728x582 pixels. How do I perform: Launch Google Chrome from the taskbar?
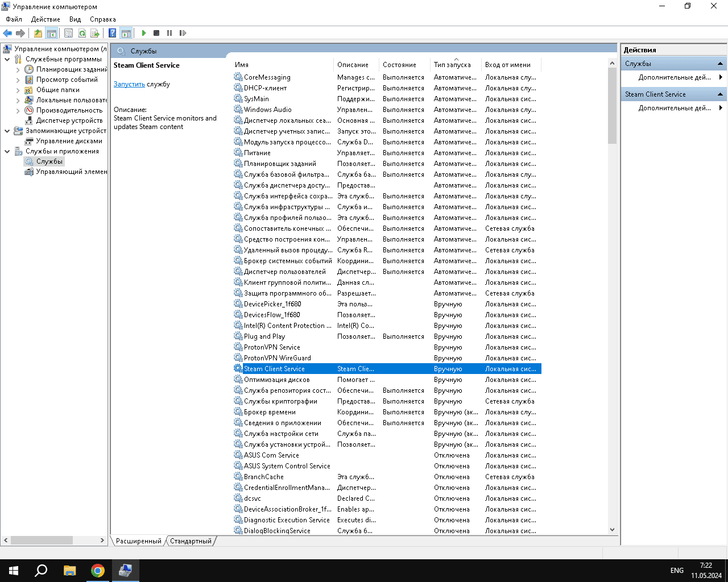(98, 571)
